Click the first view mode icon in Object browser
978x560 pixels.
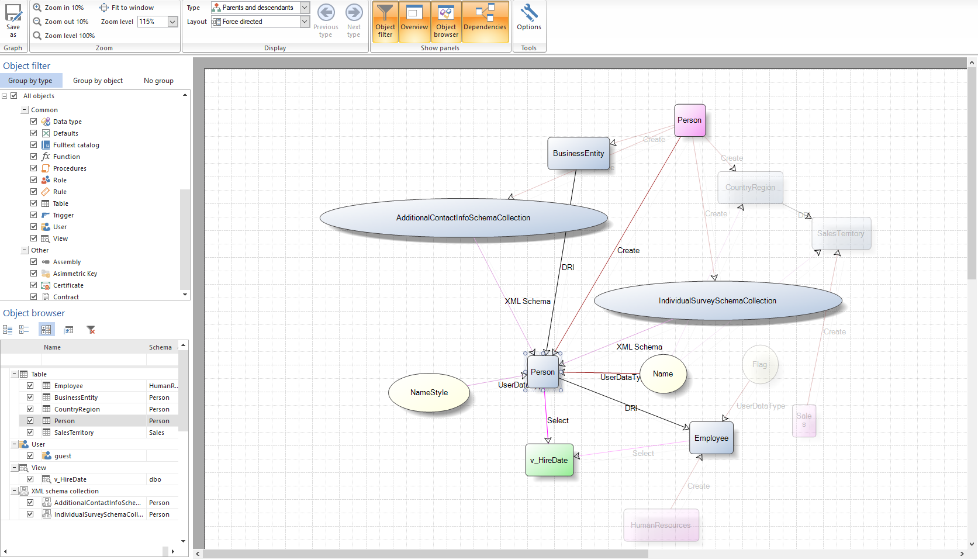pyautogui.click(x=8, y=330)
